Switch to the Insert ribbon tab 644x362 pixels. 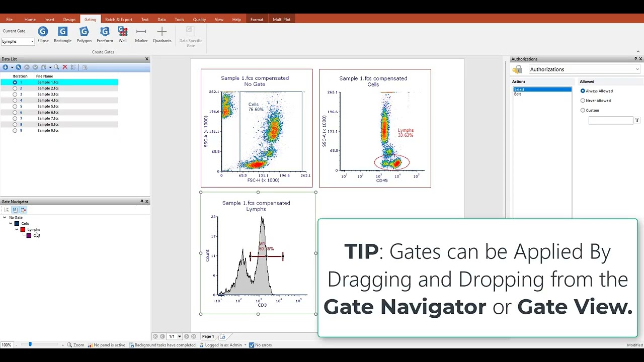[49, 20]
